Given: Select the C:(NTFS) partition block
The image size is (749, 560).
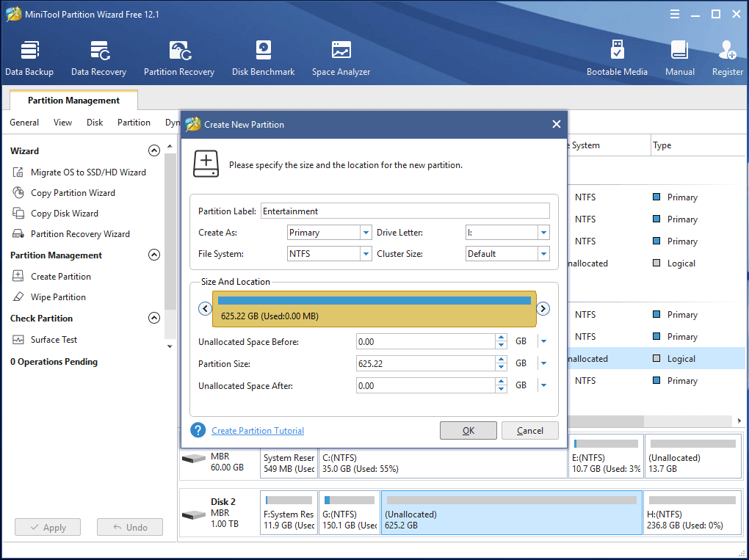Looking at the screenshot, I should (x=443, y=463).
